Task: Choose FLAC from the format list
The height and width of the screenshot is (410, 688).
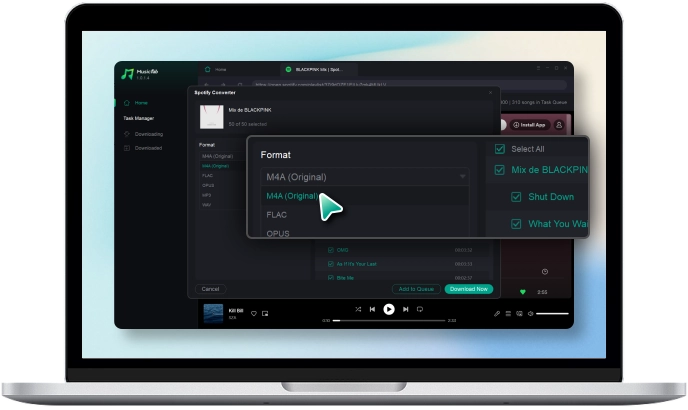Action: tap(277, 214)
